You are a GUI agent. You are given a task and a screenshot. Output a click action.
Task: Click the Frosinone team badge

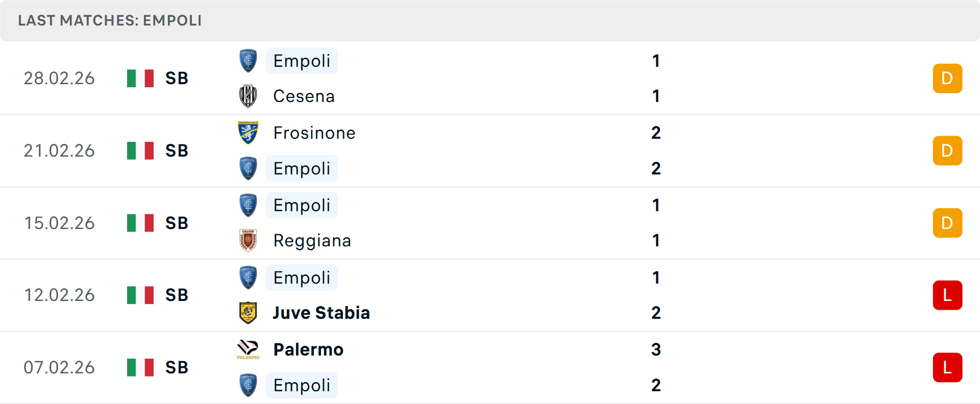click(x=248, y=133)
